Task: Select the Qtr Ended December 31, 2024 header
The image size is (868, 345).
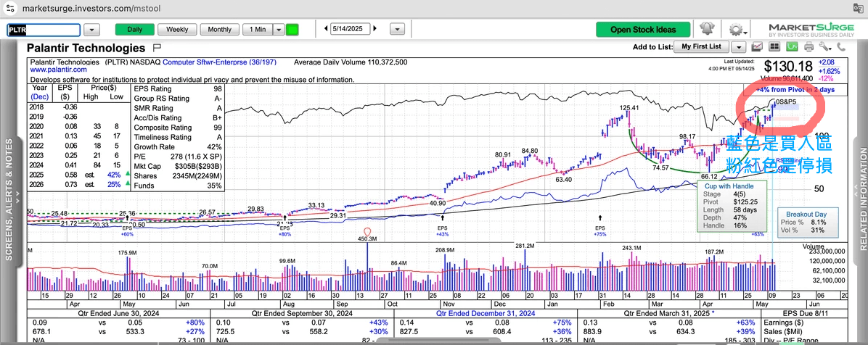Action: click(x=484, y=314)
